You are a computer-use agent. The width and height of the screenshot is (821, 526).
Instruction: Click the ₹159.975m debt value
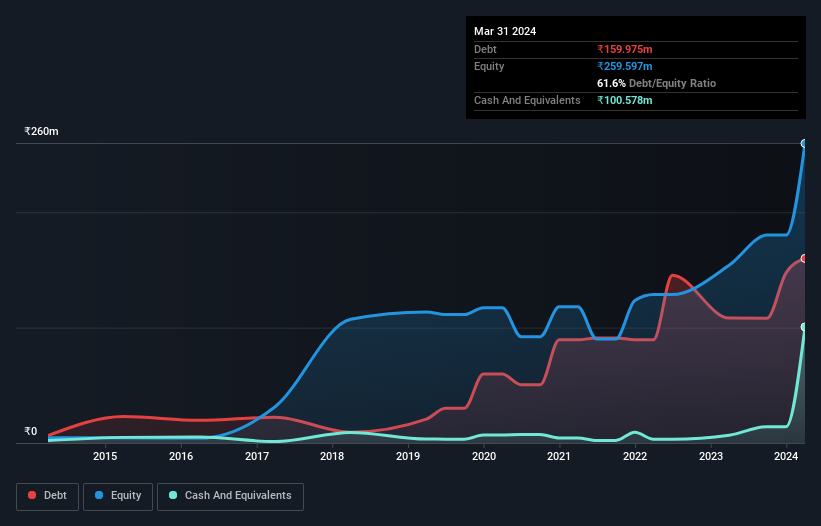tap(625, 49)
